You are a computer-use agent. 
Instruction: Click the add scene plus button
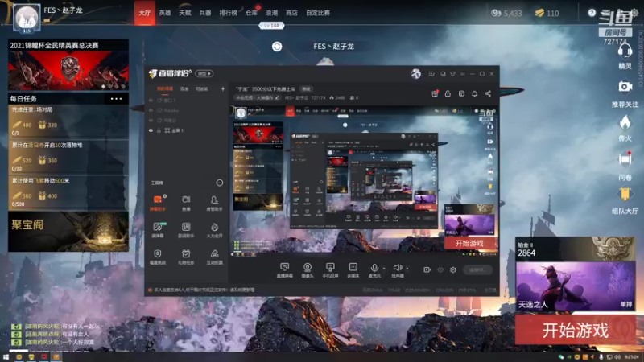click(x=223, y=88)
